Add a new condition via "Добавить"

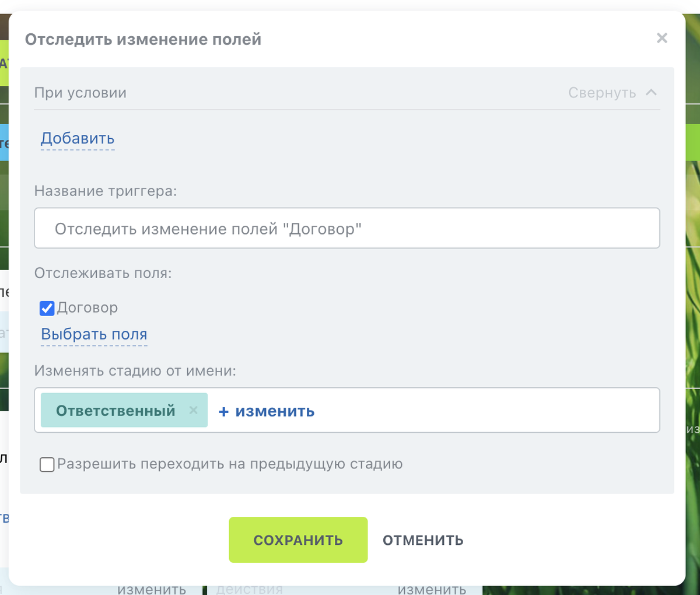77,138
